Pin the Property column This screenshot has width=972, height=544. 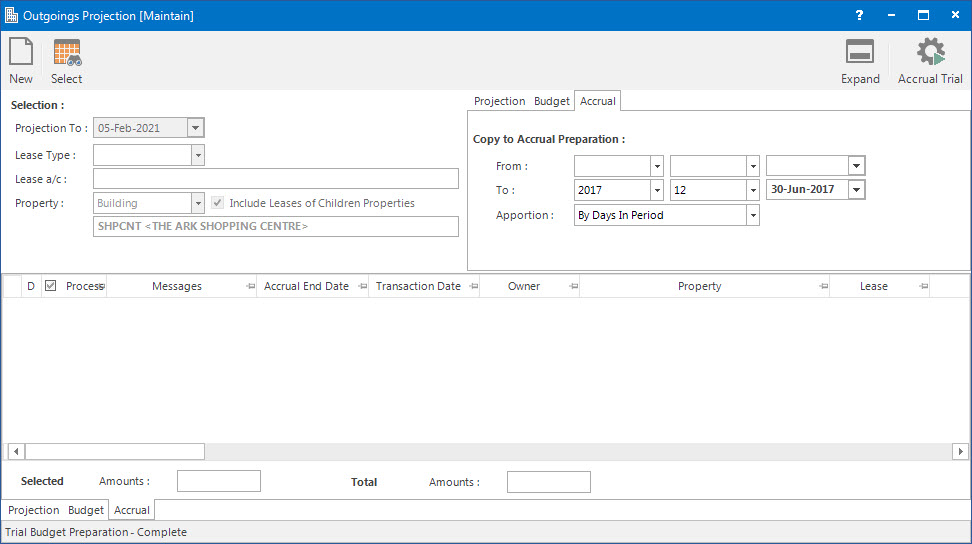[x=823, y=286]
